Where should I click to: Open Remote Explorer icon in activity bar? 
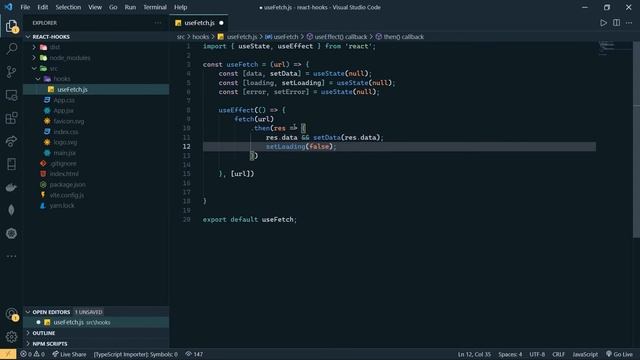point(11,95)
